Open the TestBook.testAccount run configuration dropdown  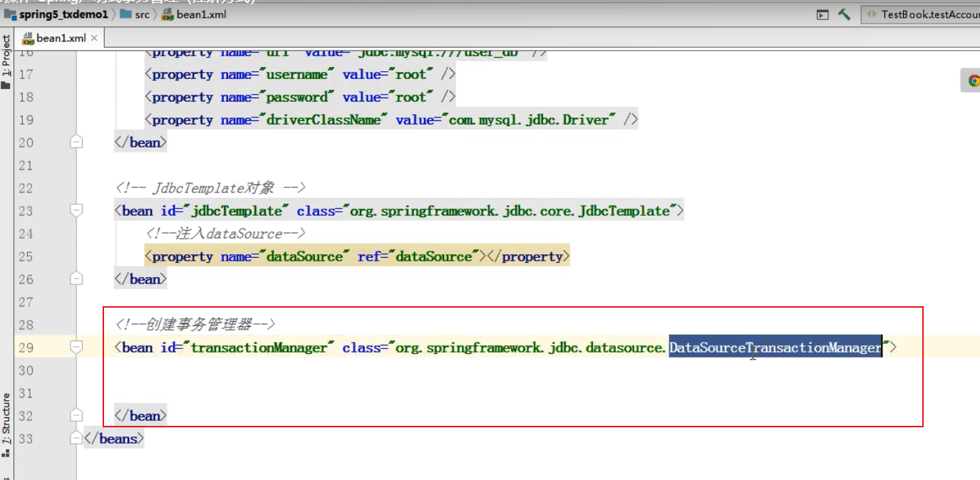[921, 14]
